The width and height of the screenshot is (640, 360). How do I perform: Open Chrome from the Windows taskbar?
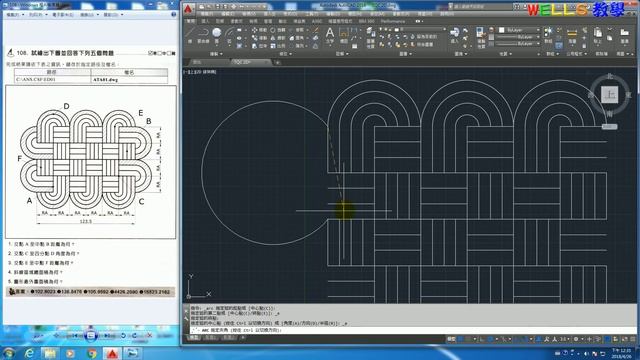point(91,353)
